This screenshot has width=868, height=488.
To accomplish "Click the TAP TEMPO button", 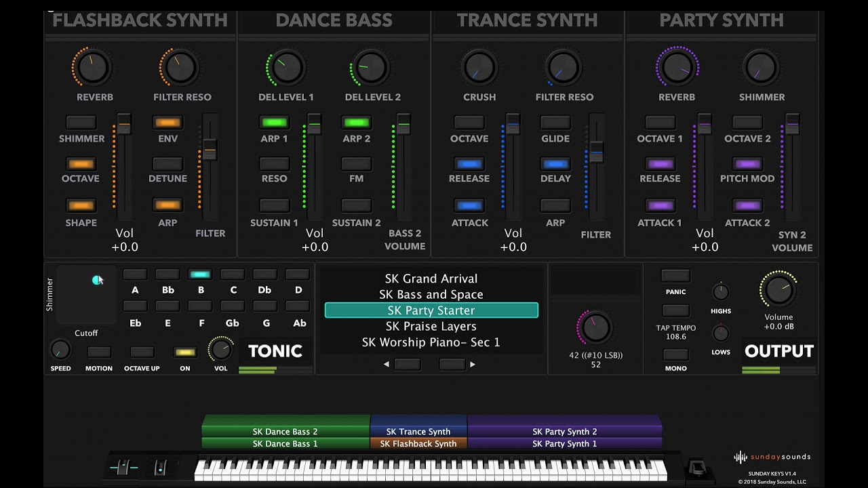I will [x=675, y=311].
